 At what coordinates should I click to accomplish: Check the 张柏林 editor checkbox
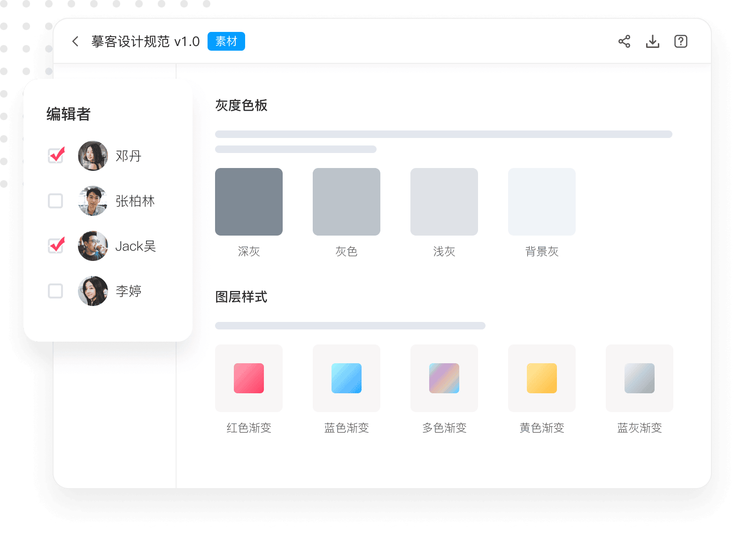[x=56, y=201]
